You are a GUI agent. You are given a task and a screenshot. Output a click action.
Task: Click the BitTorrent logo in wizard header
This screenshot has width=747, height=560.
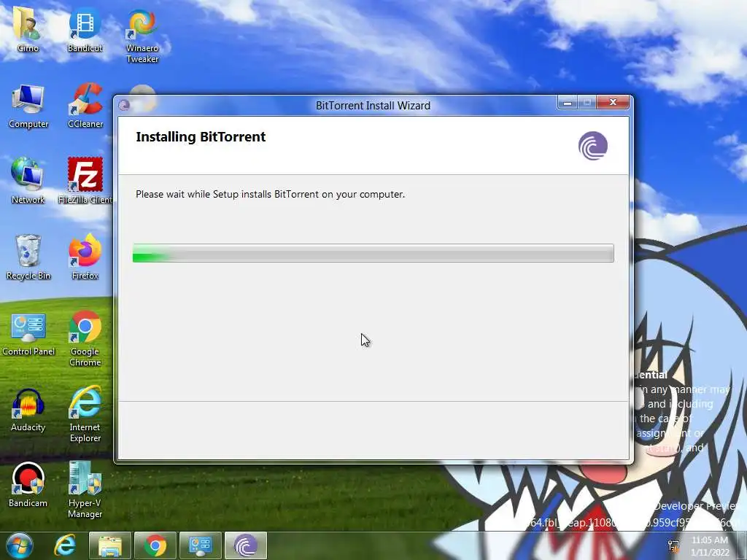[x=592, y=146]
